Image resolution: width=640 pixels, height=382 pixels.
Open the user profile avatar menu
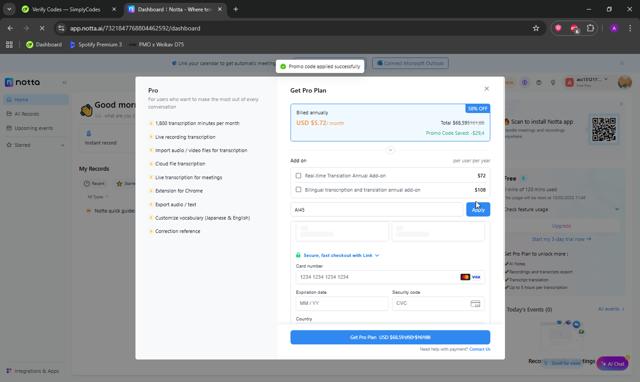(x=624, y=82)
